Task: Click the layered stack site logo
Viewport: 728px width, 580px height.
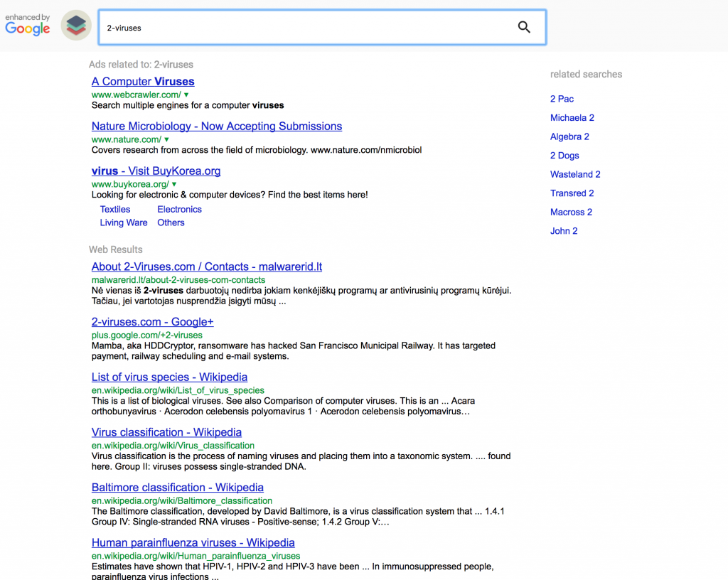Action: [76, 26]
